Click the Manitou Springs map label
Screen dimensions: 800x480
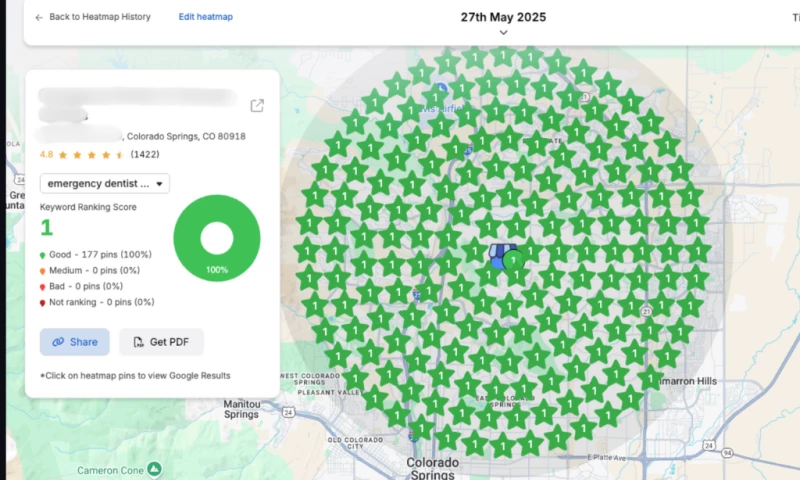pyautogui.click(x=241, y=408)
